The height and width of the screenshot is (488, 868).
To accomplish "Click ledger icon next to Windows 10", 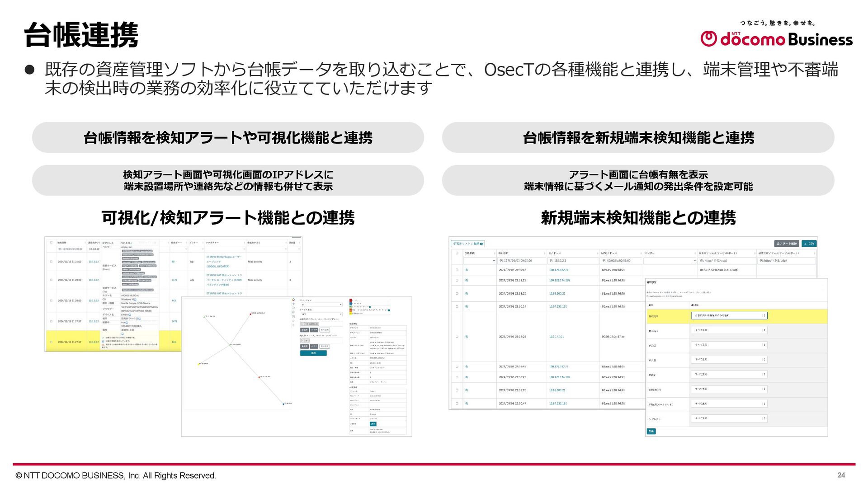I will pos(135,300).
